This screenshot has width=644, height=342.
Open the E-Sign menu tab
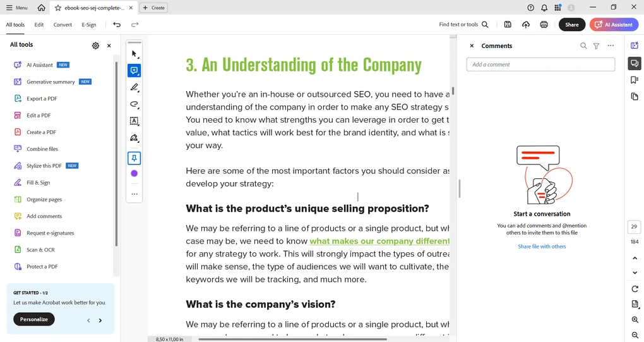pos(89,25)
